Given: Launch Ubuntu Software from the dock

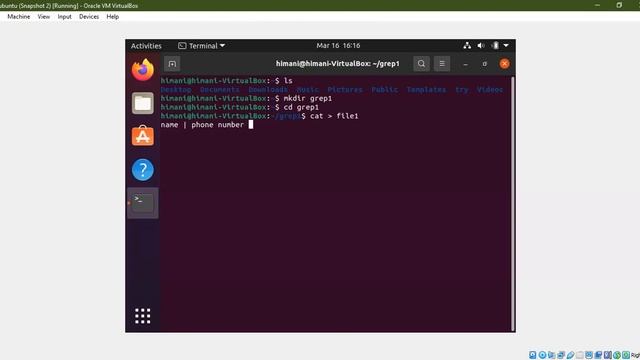Looking at the screenshot, I should [143, 136].
